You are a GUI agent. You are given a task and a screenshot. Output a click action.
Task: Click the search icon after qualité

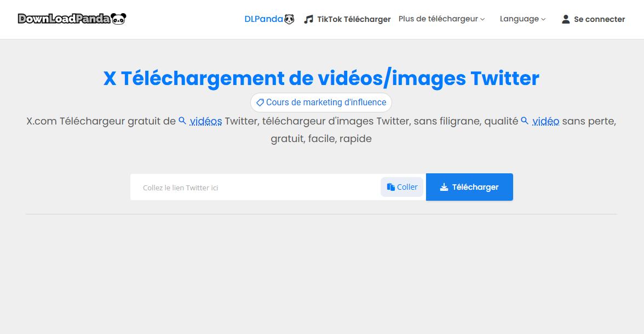click(x=525, y=121)
